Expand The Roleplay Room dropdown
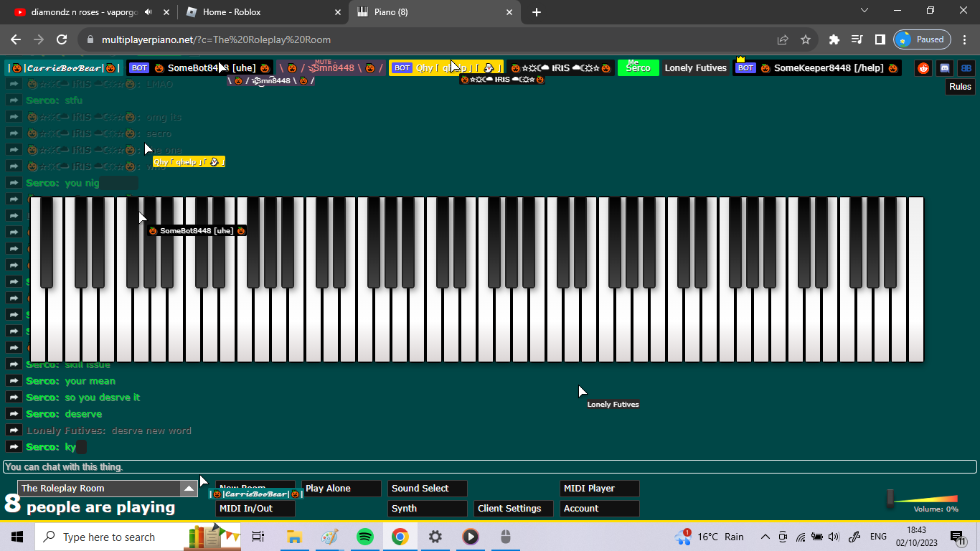Image resolution: width=980 pixels, height=551 pixels. click(x=189, y=489)
